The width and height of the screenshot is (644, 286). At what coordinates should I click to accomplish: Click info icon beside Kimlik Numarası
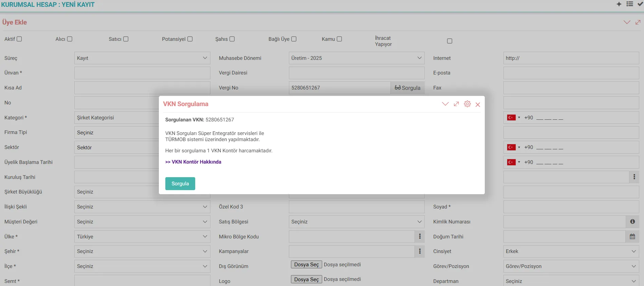[x=632, y=222]
